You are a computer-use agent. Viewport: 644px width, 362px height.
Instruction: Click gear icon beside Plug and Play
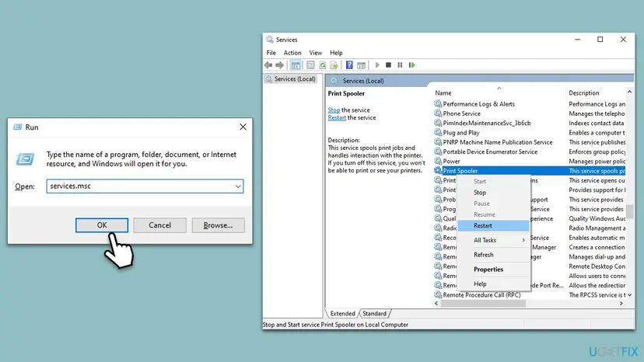point(438,133)
